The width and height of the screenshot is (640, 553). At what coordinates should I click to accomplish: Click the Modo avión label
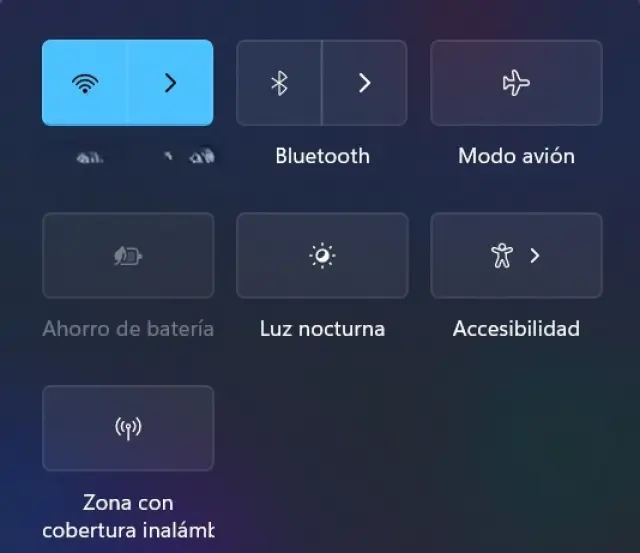pos(516,156)
